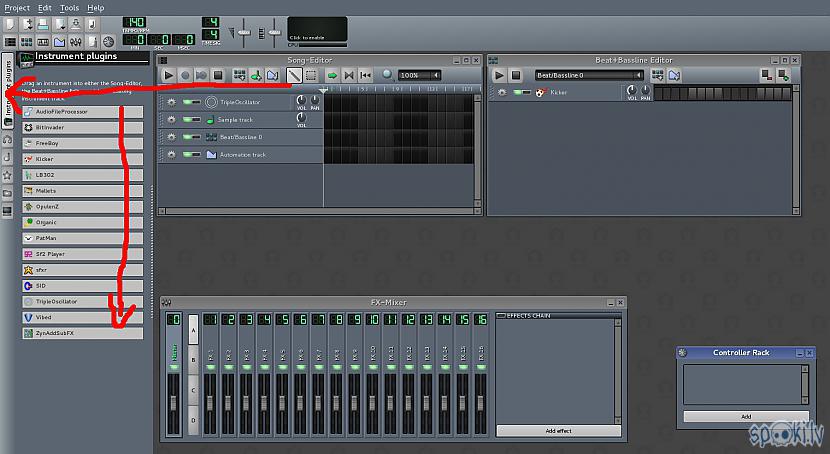Viewport: 830px width, 454px height.
Task: Toggle the Master channel mute LED in FX-Mixer
Action: click(x=174, y=367)
